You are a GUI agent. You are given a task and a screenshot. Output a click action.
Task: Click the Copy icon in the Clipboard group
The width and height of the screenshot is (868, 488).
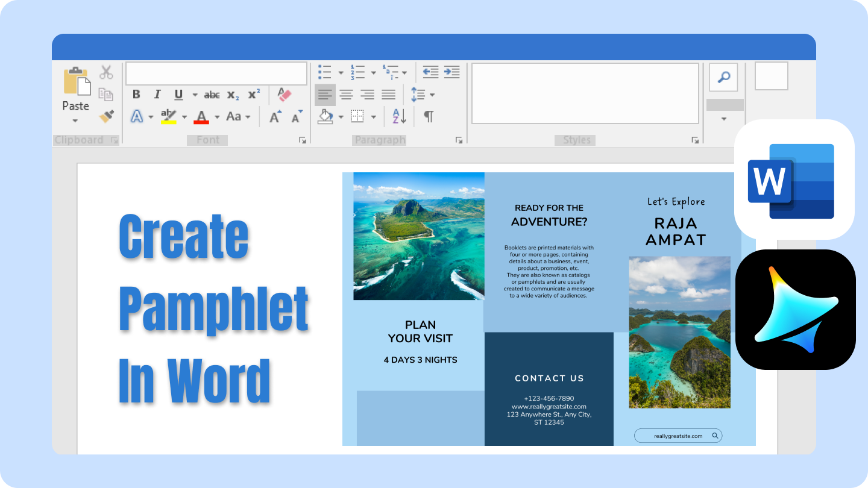pos(106,94)
